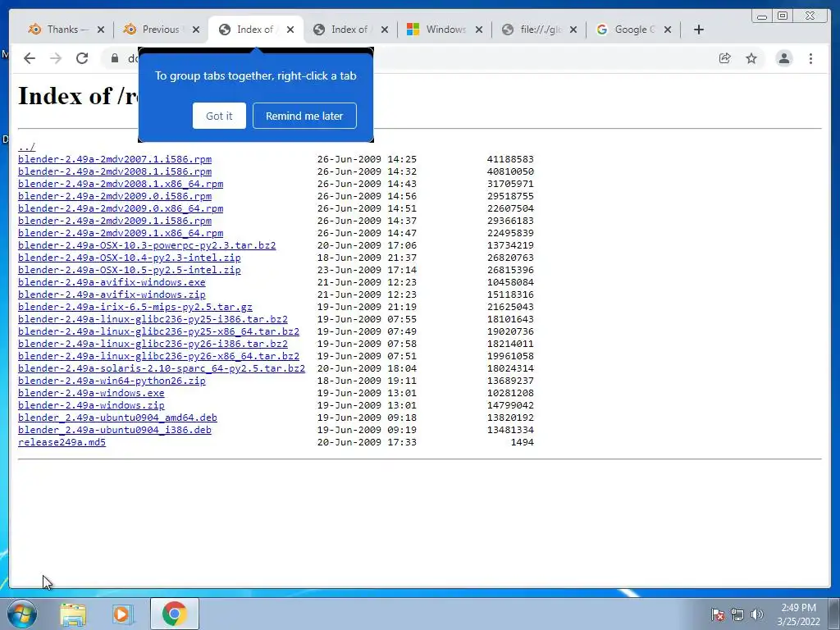Download the ubuntu0904 i386 deb

115,430
